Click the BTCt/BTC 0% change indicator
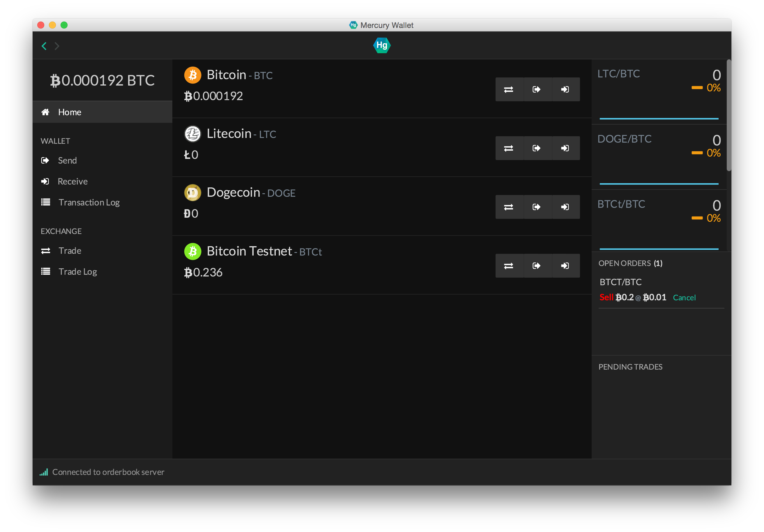 coord(706,218)
